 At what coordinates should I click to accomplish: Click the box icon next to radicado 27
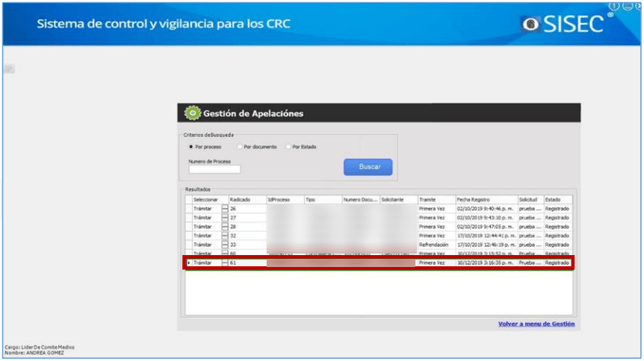tap(225, 218)
